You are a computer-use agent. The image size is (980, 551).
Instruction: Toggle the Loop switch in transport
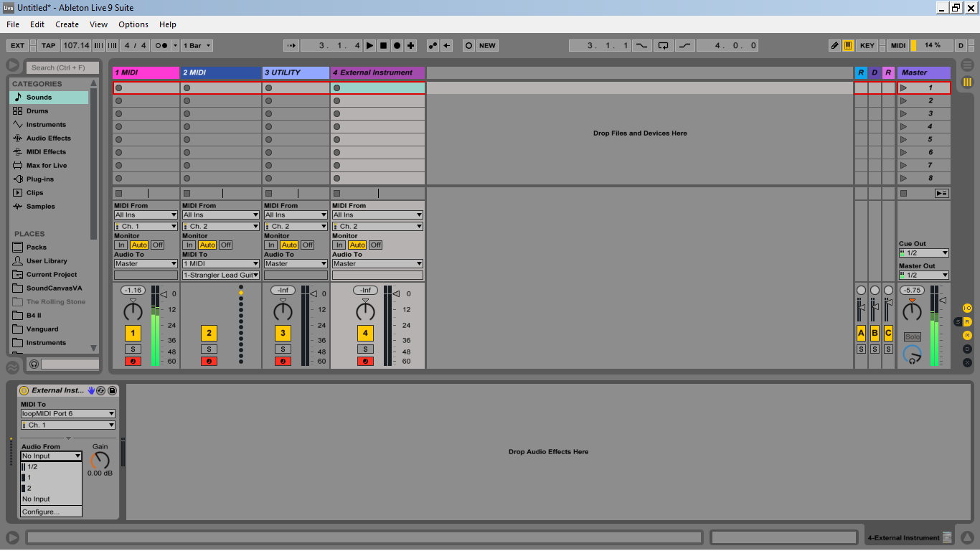tap(664, 45)
